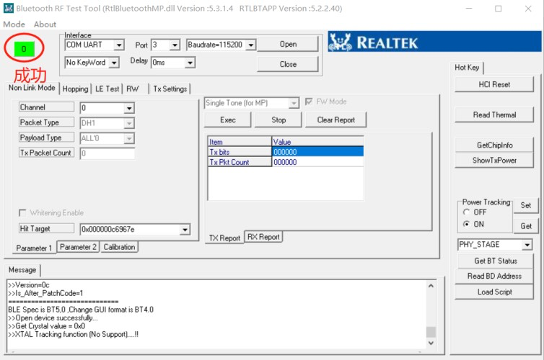Click the Load Script button
Screen dimensions: 544x360
(x=494, y=292)
